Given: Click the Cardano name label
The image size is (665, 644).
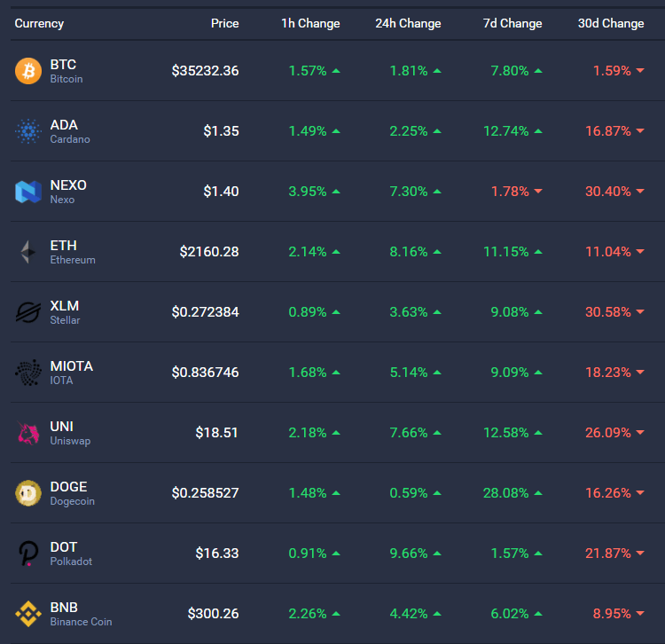Looking at the screenshot, I should click(70, 139).
